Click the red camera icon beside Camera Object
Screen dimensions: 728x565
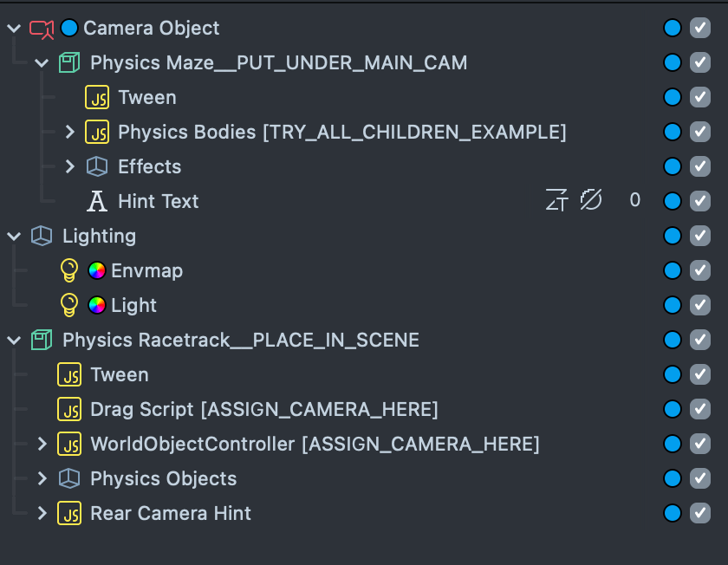41,29
